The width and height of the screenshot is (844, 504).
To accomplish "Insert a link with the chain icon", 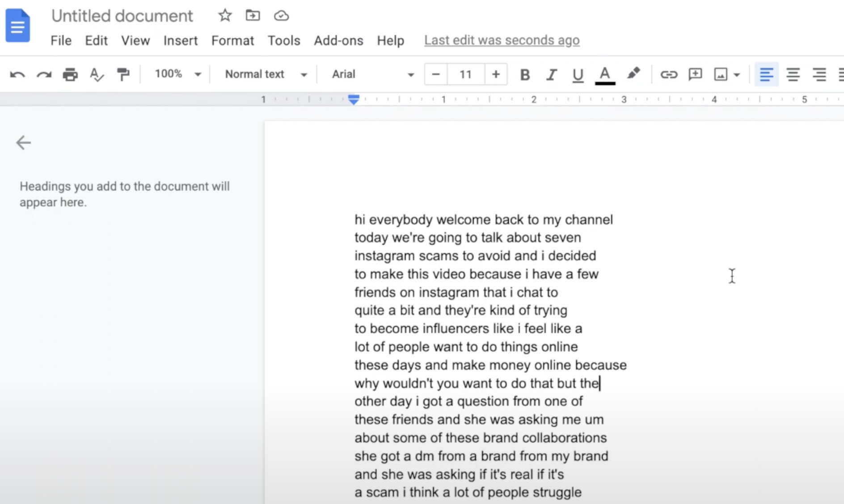I will coord(669,74).
